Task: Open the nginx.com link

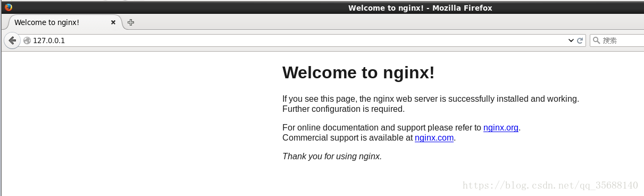Action: click(434, 138)
